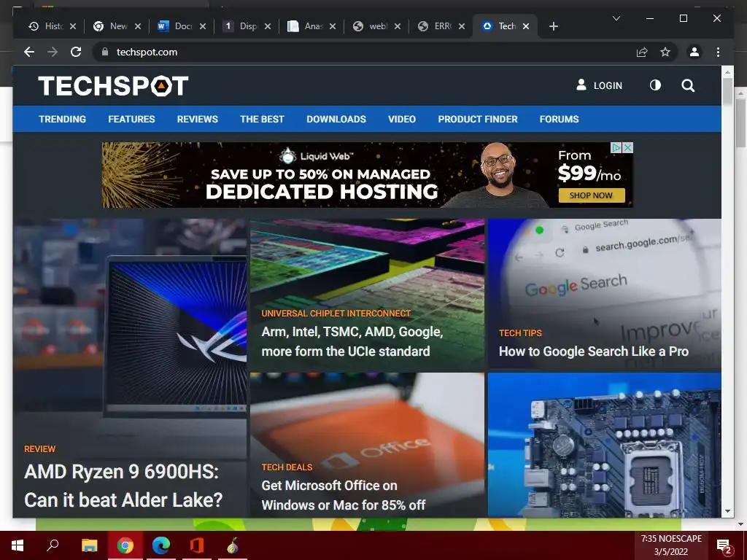Click the LOGIN link
Viewport: 747px width, 560px height.
click(600, 85)
